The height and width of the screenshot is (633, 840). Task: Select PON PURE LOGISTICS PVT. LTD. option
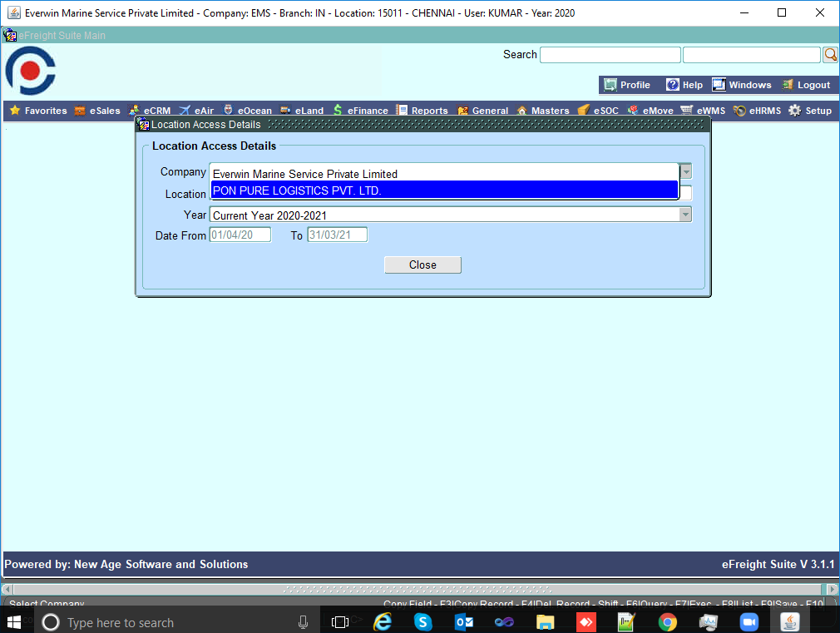(444, 190)
